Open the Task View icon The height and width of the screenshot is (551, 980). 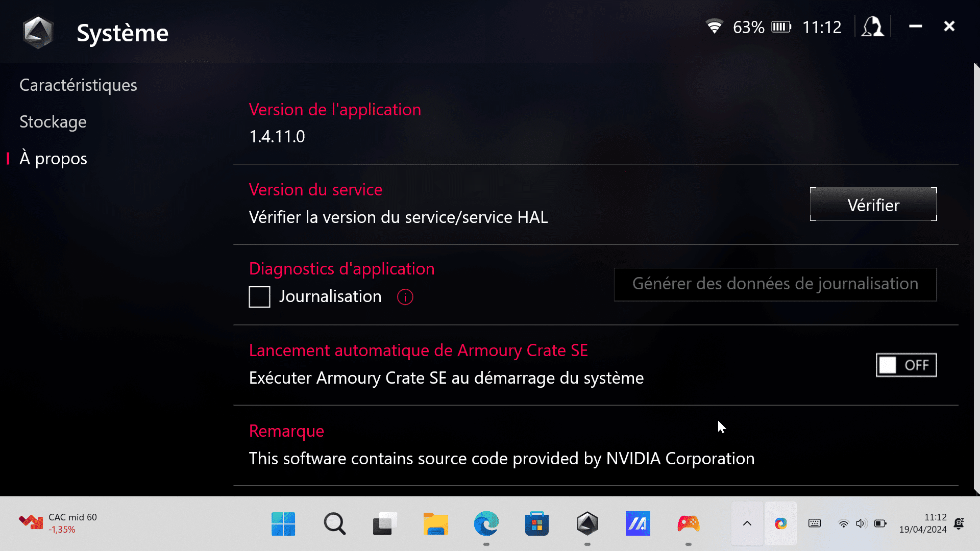click(x=385, y=523)
